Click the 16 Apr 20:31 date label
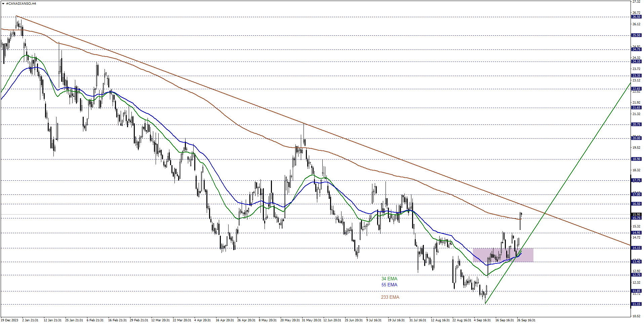This screenshot has height=324, width=644. coord(225,320)
